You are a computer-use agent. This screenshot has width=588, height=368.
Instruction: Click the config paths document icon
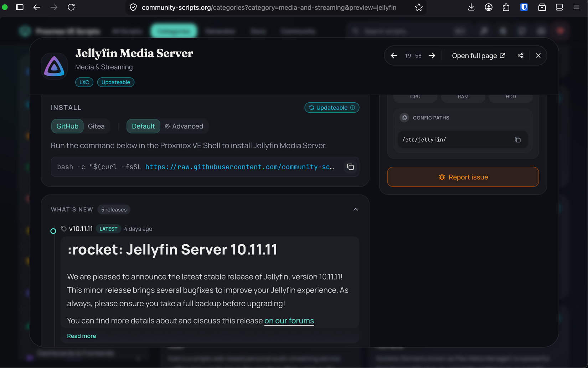404,118
